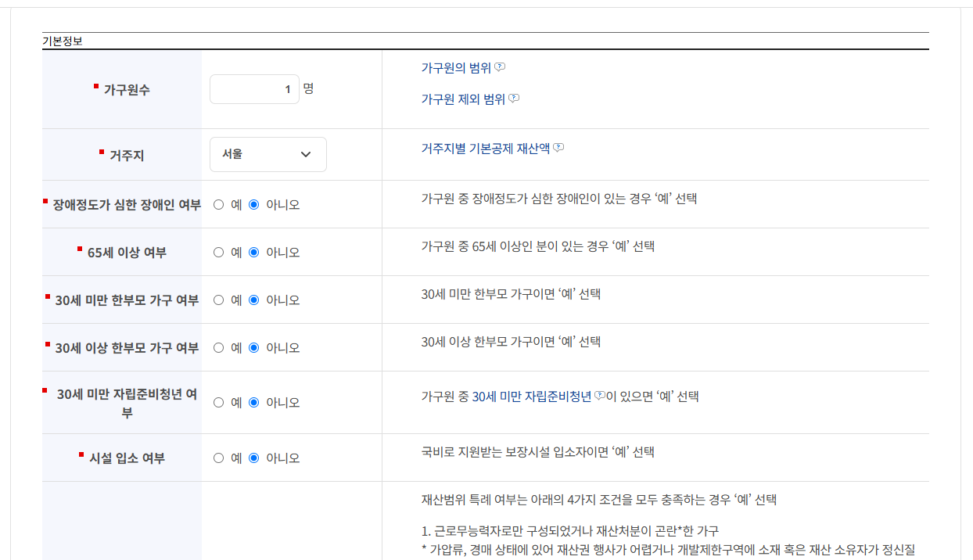Select 아니오 for 65세 이상 여부
Screen dimensions: 973x560
[253, 253]
